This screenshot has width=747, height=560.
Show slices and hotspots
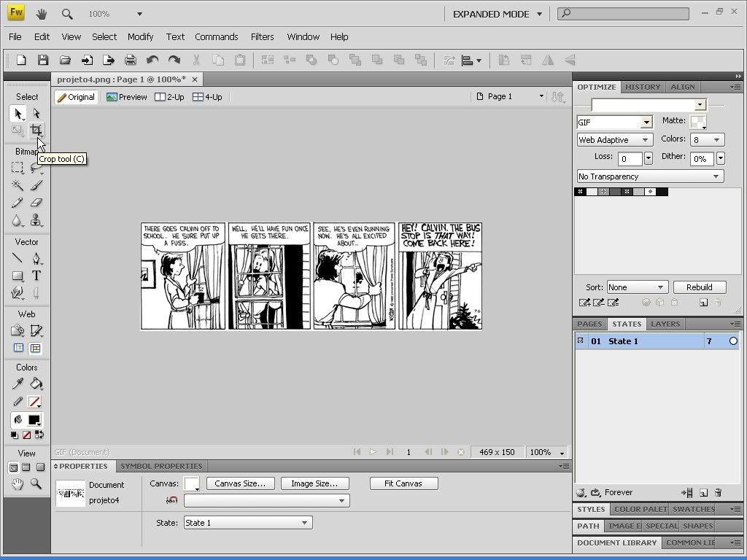click(36, 348)
